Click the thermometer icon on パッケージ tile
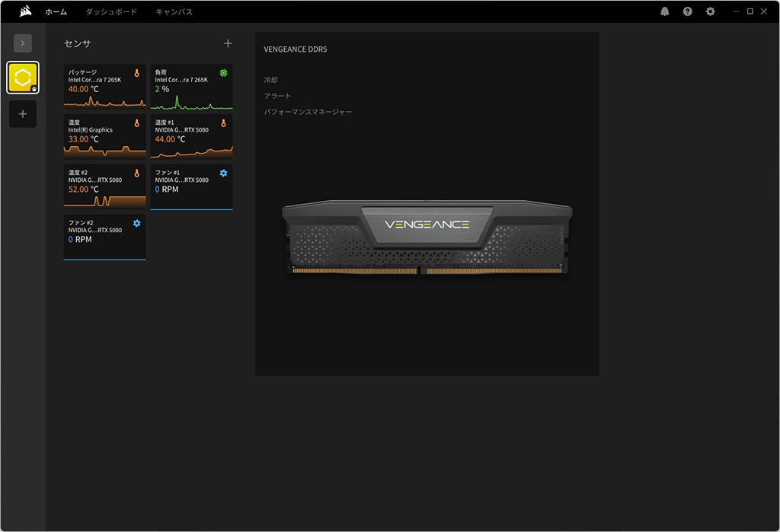The width and height of the screenshot is (780, 532). click(x=137, y=73)
